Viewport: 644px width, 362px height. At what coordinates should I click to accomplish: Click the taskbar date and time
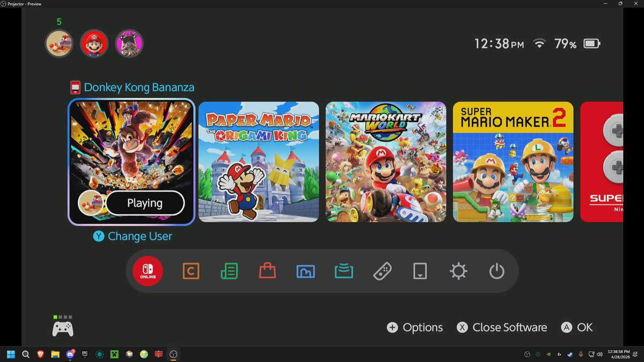click(x=619, y=354)
